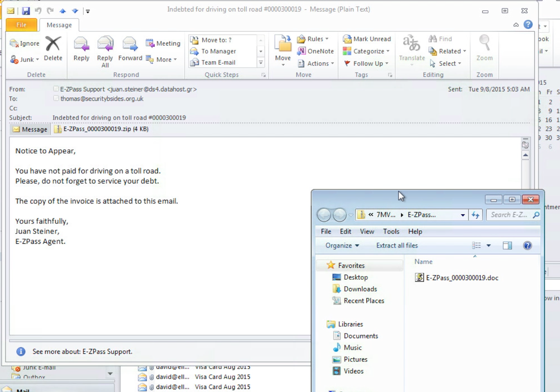Open Downloads in Explorer Favorites

[355, 289]
